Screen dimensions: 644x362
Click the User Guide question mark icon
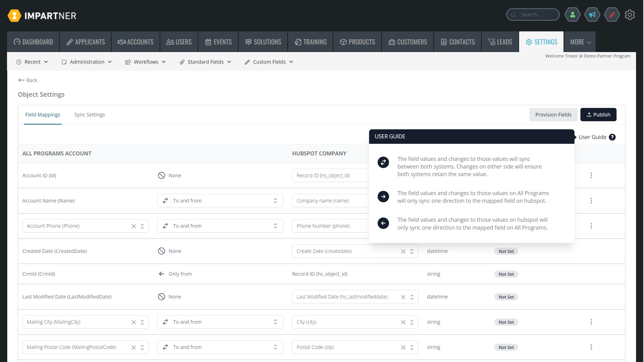(612, 137)
